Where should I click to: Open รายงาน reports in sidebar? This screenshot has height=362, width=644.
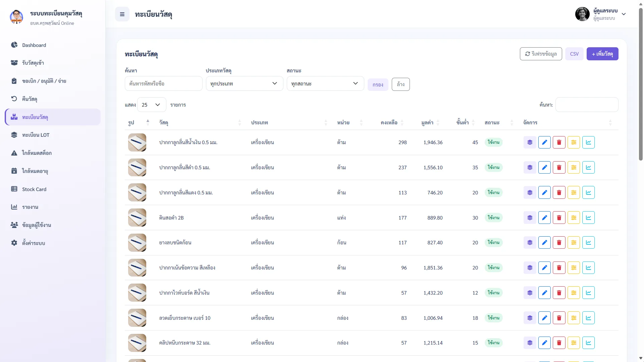pos(53,207)
